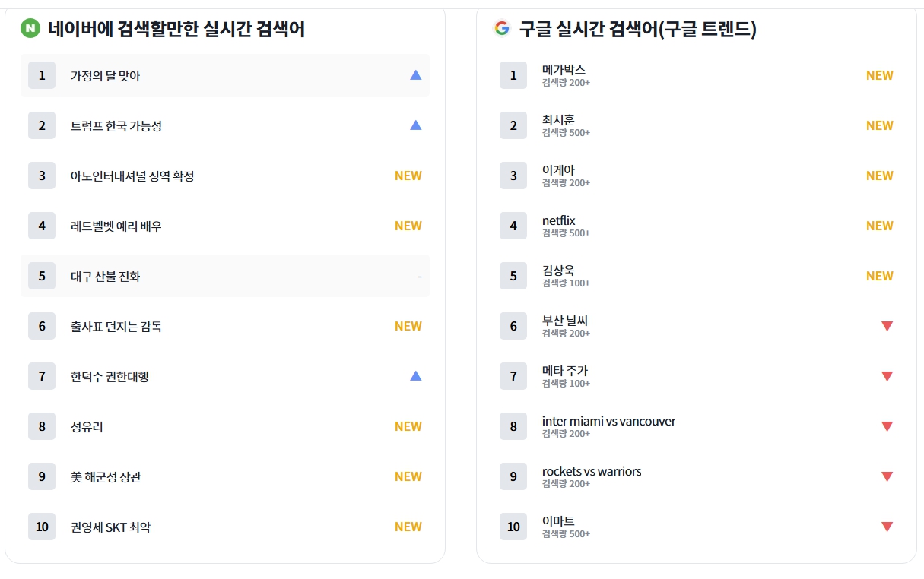Click rank number 10 beside 권영세 SKT 최악

(42, 527)
